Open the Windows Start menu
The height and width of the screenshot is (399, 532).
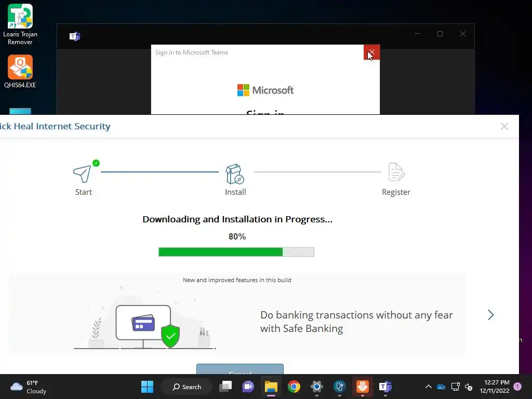click(147, 387)
